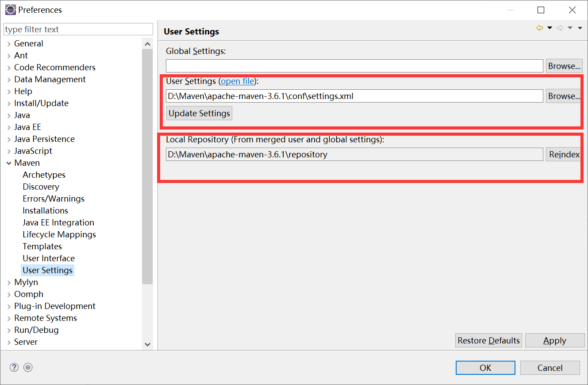Click the forward navigation arrow icon
Image resolution: width=588 pixels, height=385 pixels.
pos(560,28)
